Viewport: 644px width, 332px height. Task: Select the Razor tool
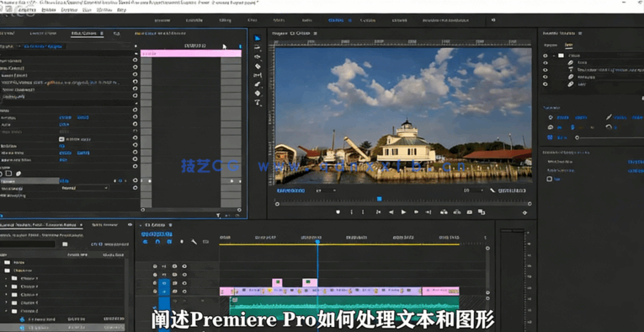[x=258, y=67]
